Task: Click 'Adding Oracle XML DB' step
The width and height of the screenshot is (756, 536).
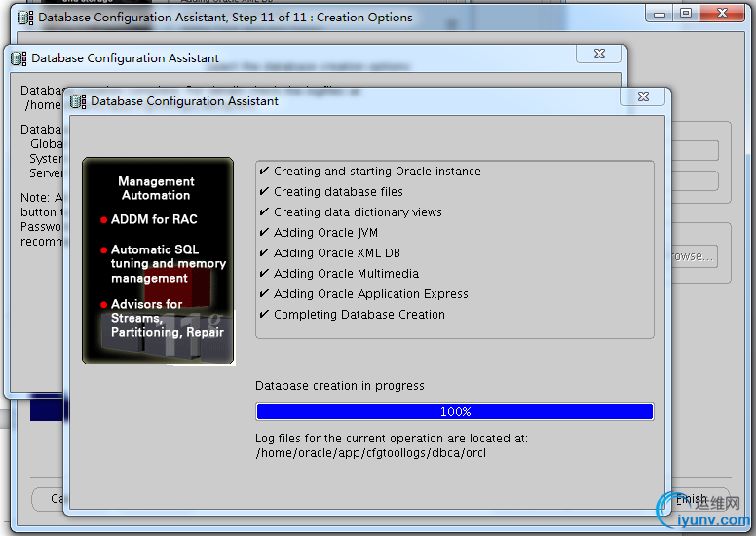Action: [336, 252]
